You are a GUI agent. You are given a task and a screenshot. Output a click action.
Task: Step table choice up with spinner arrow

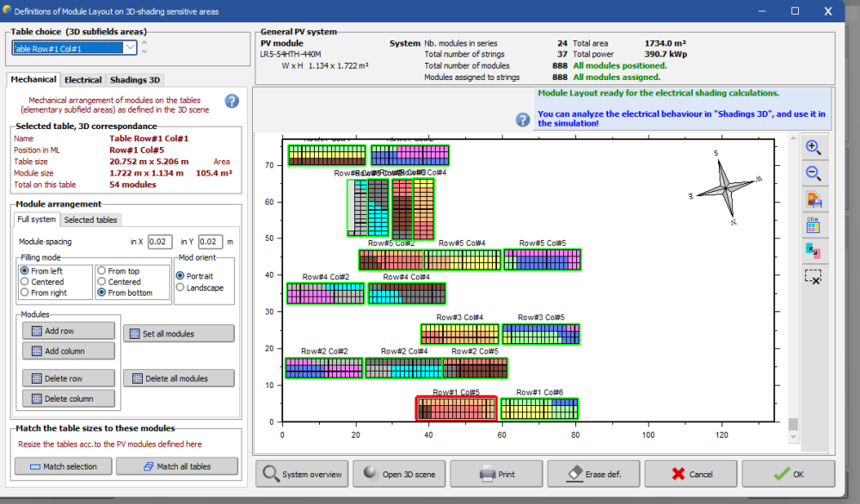coord(144,43)
